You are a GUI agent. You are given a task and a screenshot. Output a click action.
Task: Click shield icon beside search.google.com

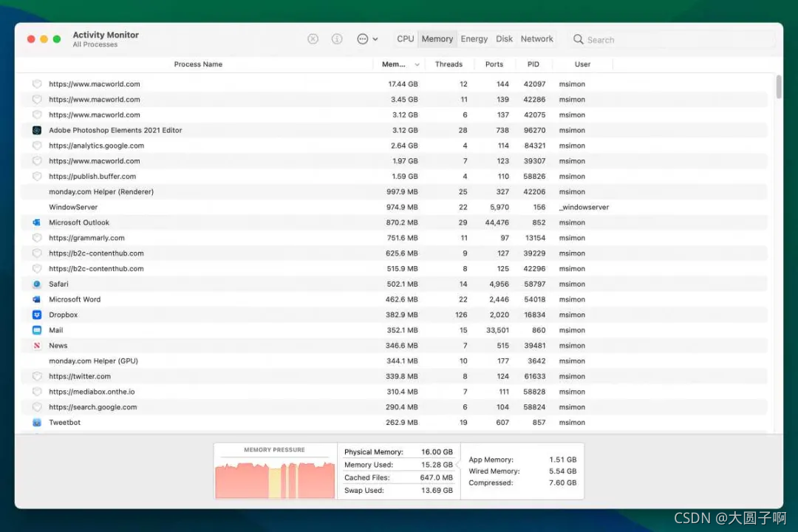(37, 407)
